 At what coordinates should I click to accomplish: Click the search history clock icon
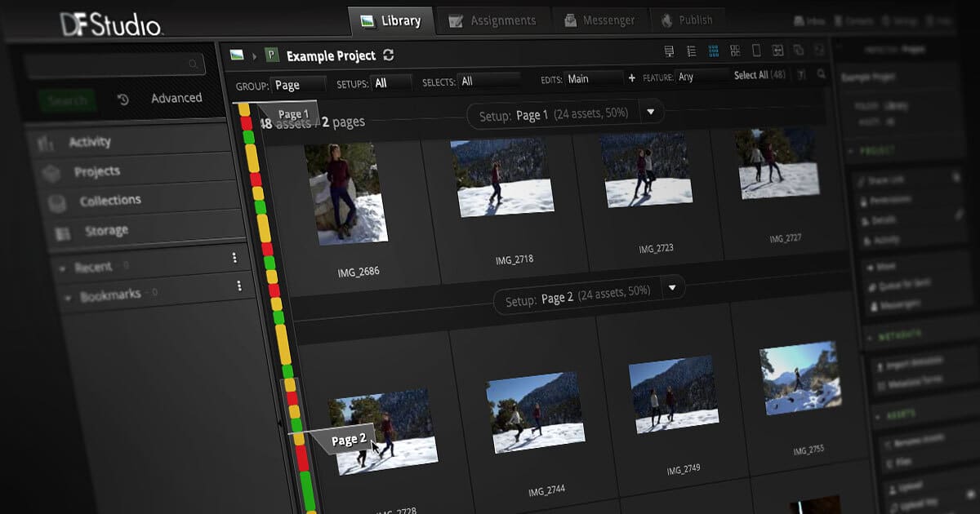click(x=123, y=100)
